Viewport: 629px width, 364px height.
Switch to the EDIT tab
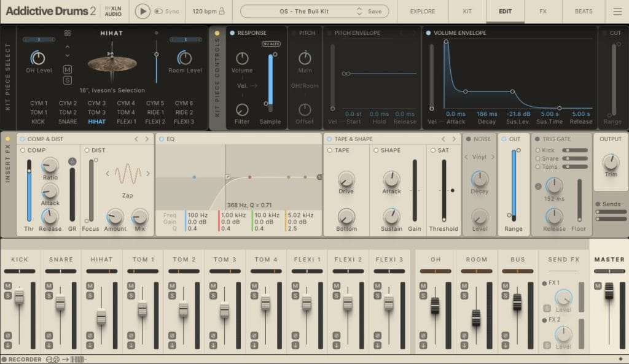[505, 11]
